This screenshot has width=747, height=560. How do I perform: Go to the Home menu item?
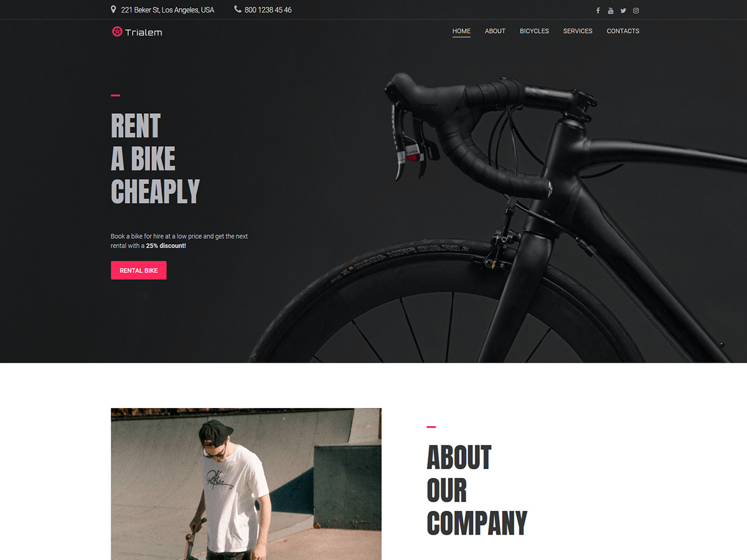[x=461, y=31]
